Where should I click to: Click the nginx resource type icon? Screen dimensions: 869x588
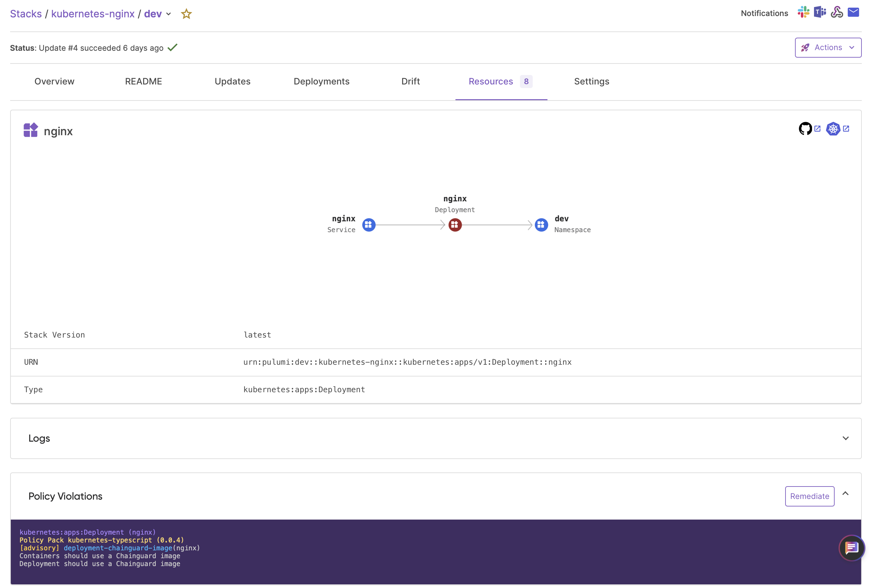[x=31, y=130]
